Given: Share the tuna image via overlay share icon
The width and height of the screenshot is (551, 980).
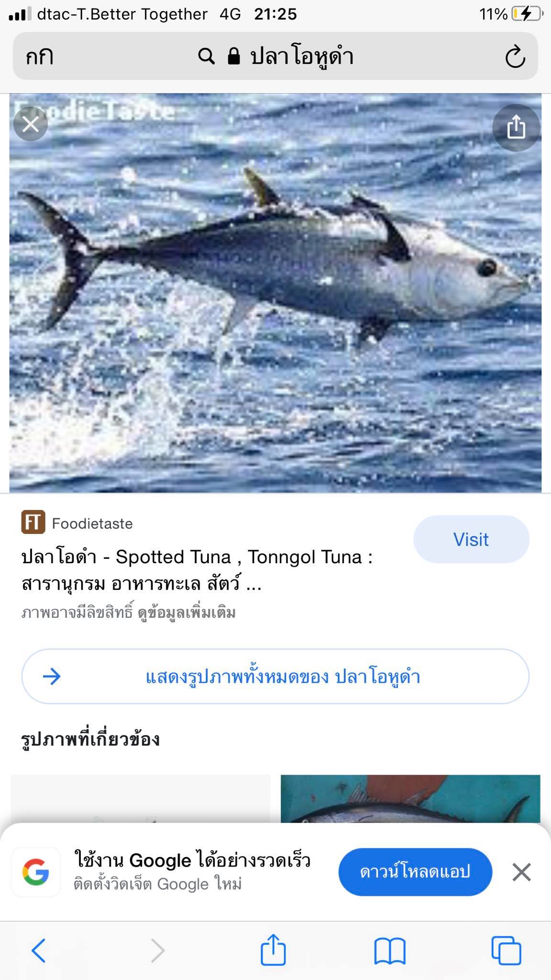Looking at the screenshot, I should 516,128.
